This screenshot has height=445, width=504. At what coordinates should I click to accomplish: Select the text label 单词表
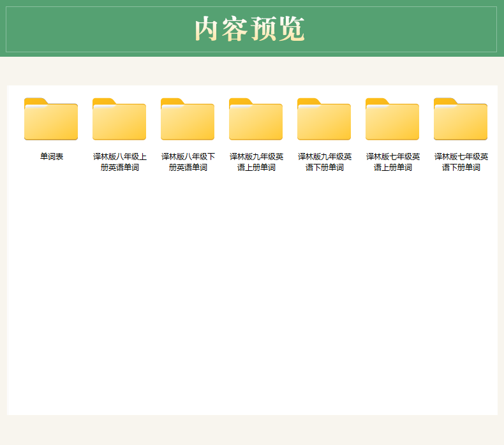52,156
